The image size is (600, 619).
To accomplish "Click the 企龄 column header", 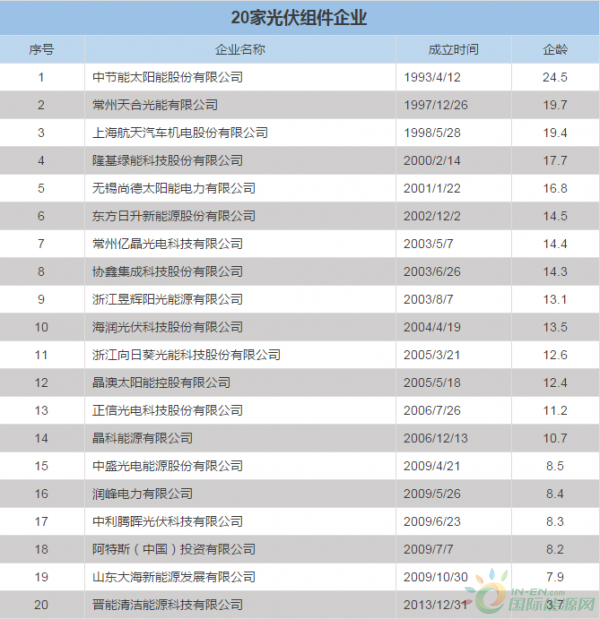I will pyautogui.click(x=555, y=49).
